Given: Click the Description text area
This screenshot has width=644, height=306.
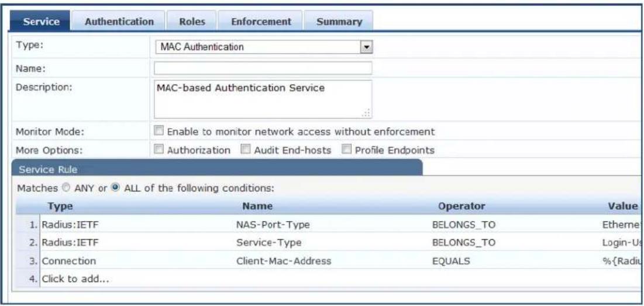Looking at the screenshot, I should pyautogui.click(x=263, y=99).
